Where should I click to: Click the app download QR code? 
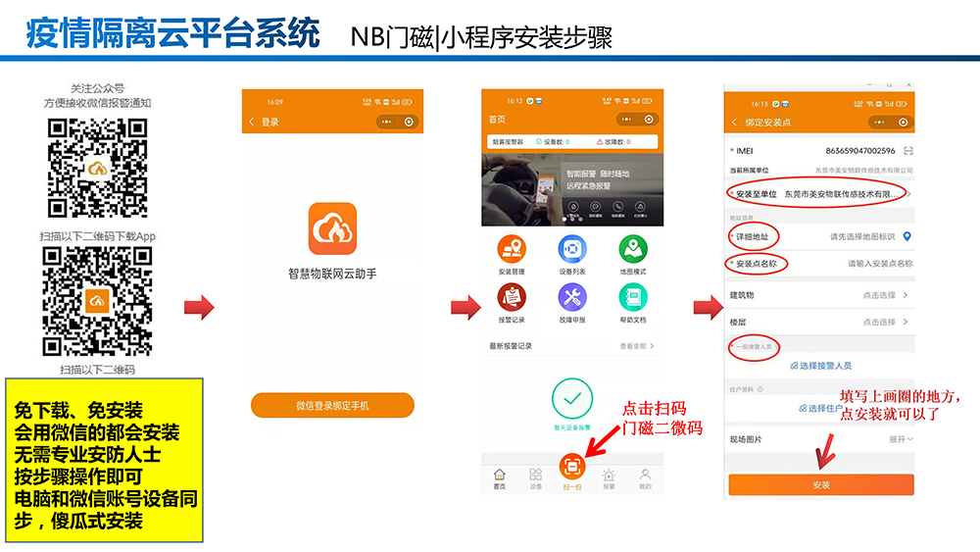pos(97,301)
